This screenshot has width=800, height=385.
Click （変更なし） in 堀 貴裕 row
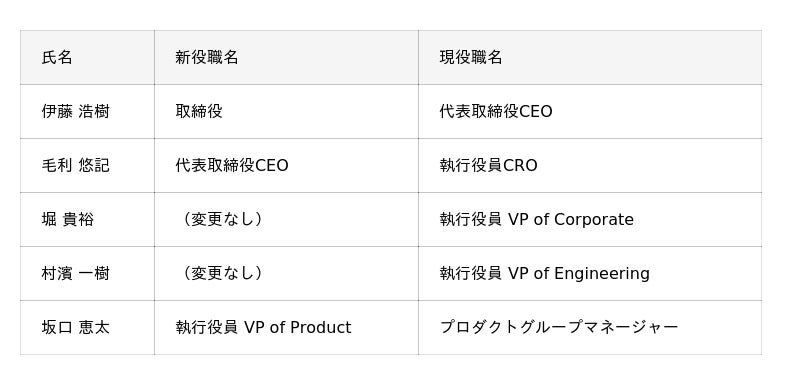[286, 219]
